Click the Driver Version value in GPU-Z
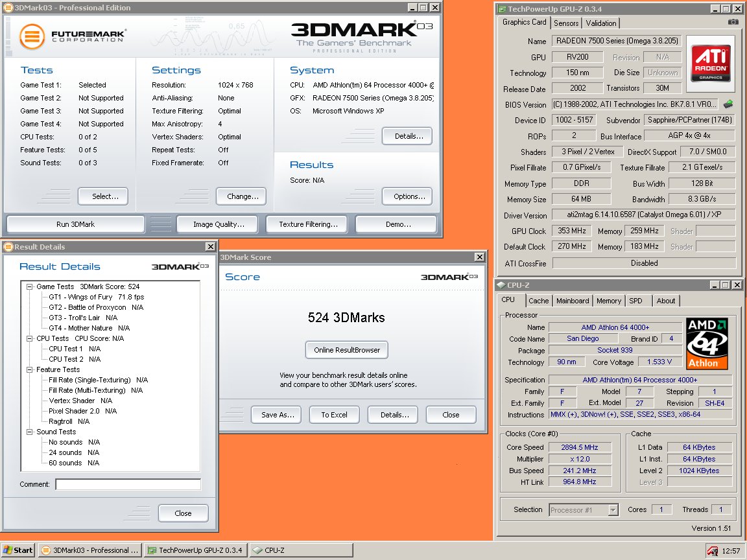 [x=643, y=215]
